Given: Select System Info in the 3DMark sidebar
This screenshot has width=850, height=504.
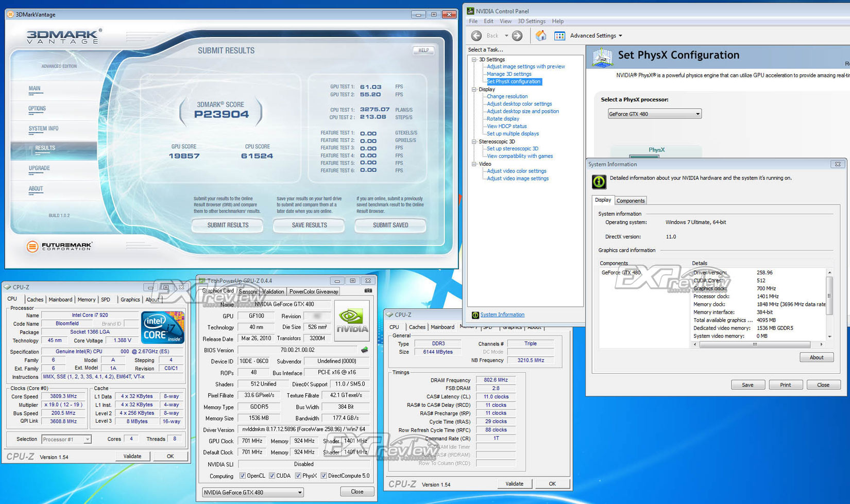Looking at the screenshot, I should pyautogui.click(x=43, y=129).
